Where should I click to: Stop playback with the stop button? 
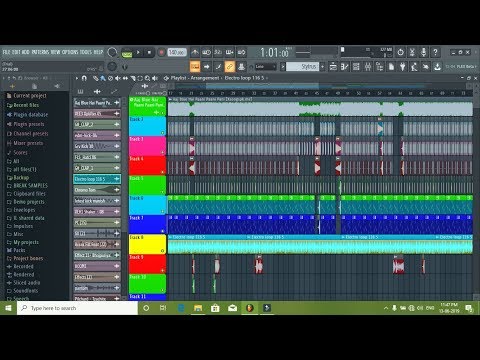pyautogui.click(x=149, y=52)
